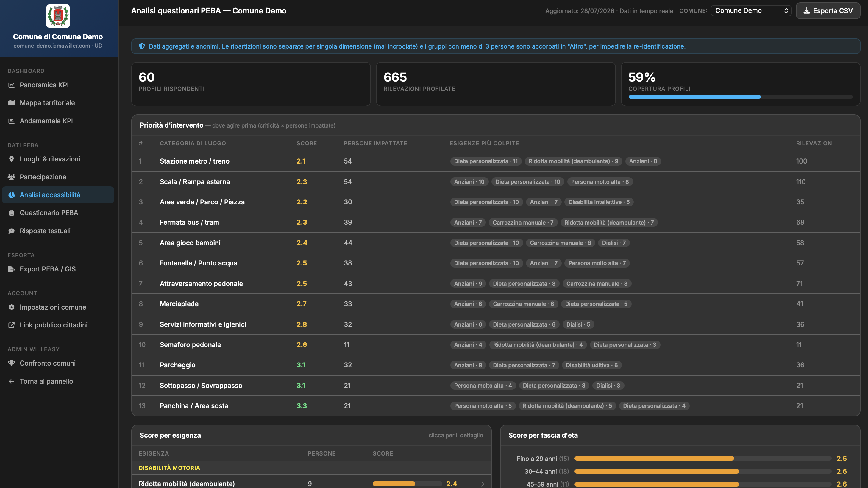Expand Ridotta mobilità (deambulante) detail chevron
Image resolution: width=868 pixels, height=488 pixels.
(x=483, y=484)
